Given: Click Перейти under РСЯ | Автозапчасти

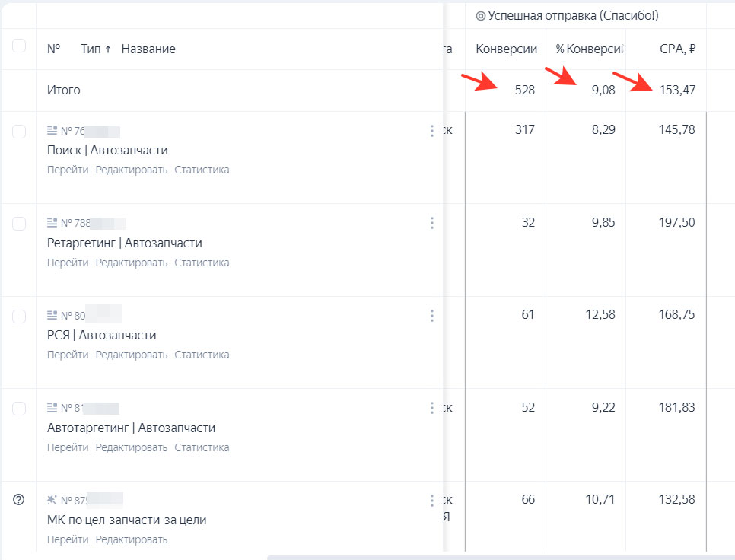Looking at the screenshot, I should 68,355.
